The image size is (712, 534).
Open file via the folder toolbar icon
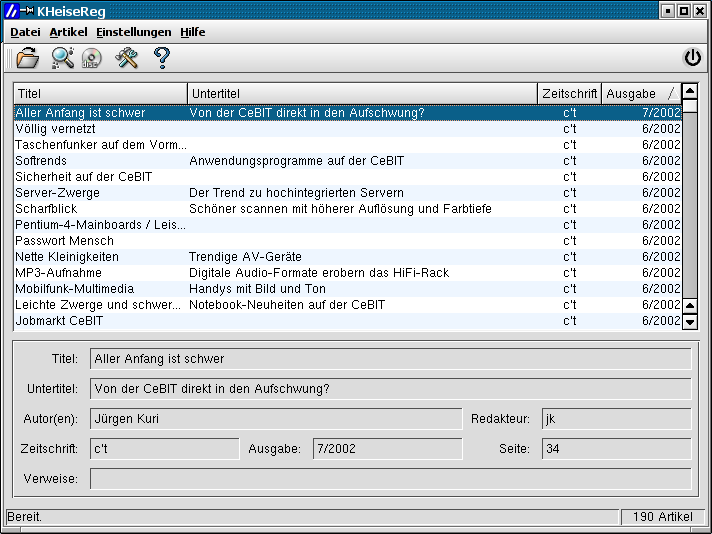[28, 58]
